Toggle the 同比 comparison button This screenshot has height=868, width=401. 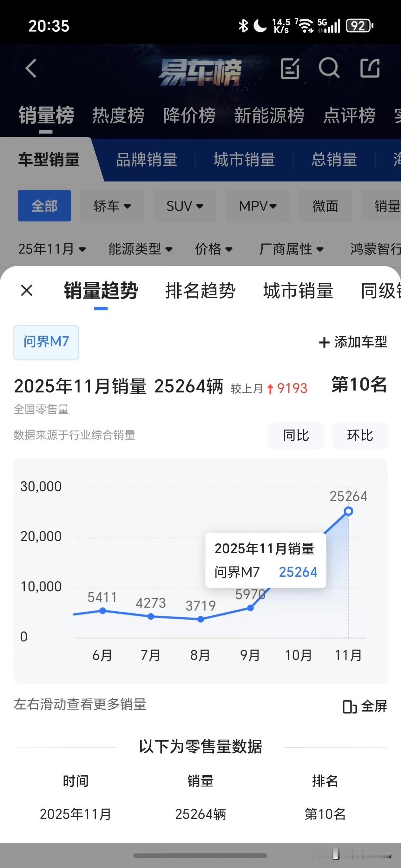(x=296, y=435)
